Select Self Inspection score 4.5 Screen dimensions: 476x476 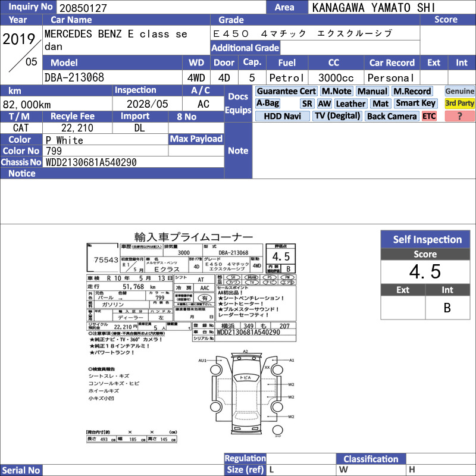pos(425,271)
